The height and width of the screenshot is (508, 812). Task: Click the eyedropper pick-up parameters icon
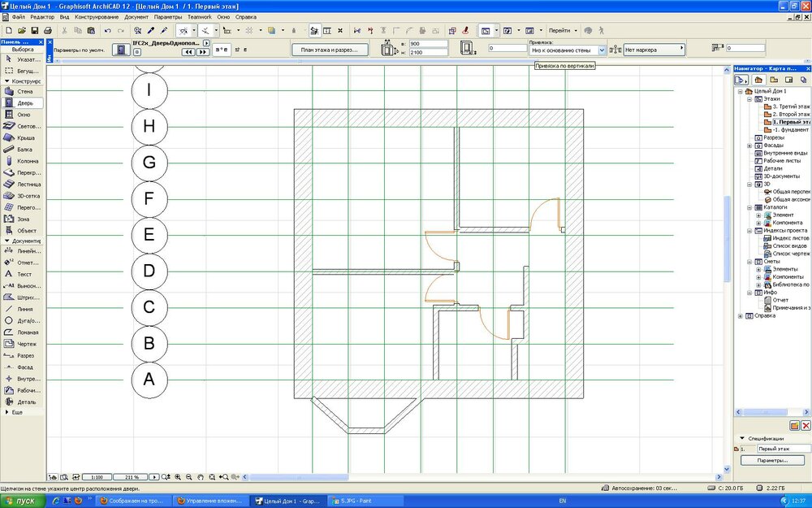click(151, 31)
